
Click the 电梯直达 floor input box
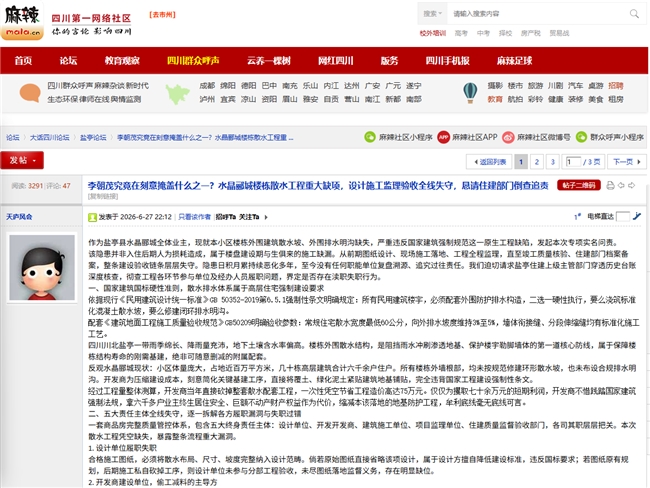pos(623,216)
